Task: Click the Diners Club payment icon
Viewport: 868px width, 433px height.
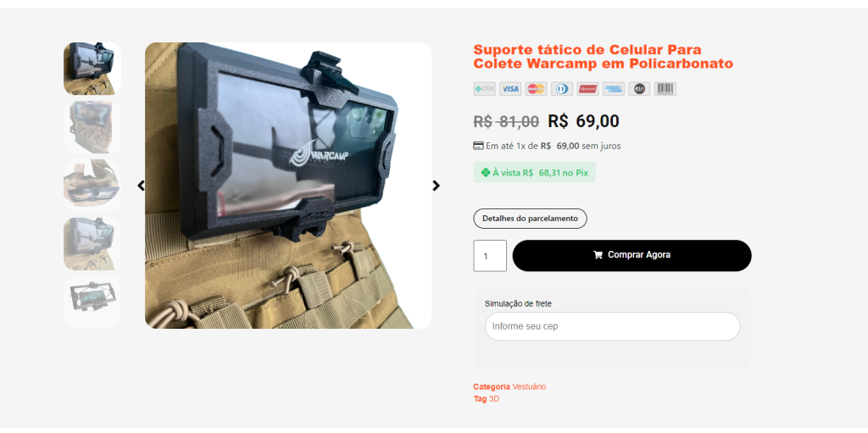Action: tap(562, 89)
